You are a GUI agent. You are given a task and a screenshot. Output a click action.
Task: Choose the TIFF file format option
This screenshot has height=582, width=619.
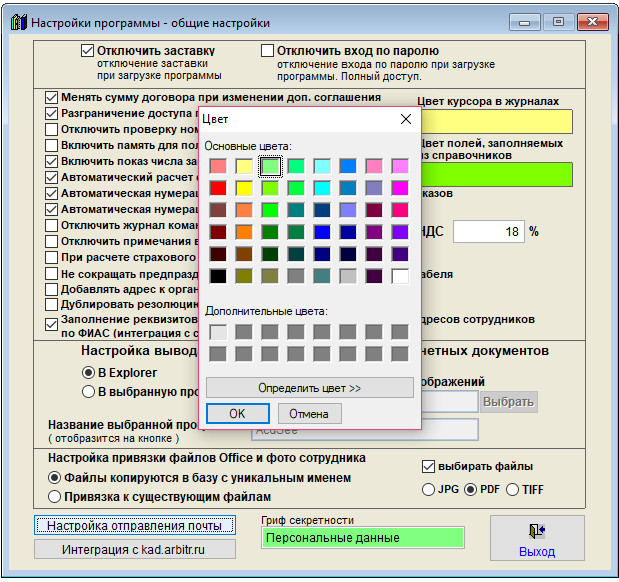click(x=513, y=489)
